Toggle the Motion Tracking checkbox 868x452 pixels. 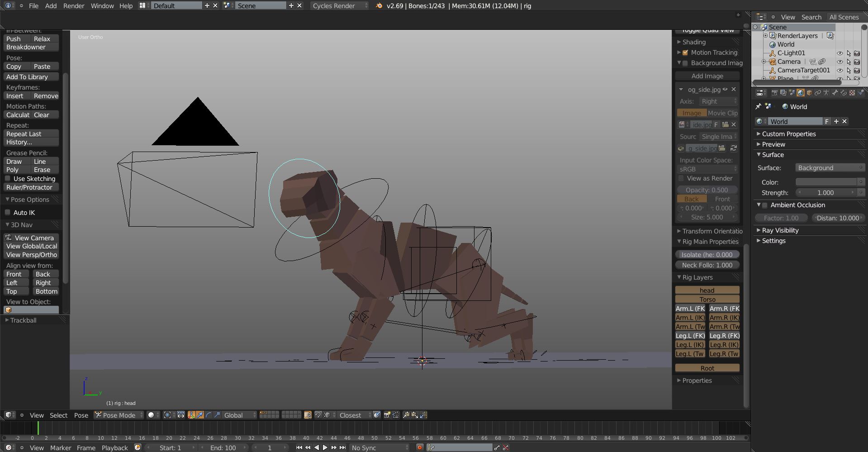(685, 52)
